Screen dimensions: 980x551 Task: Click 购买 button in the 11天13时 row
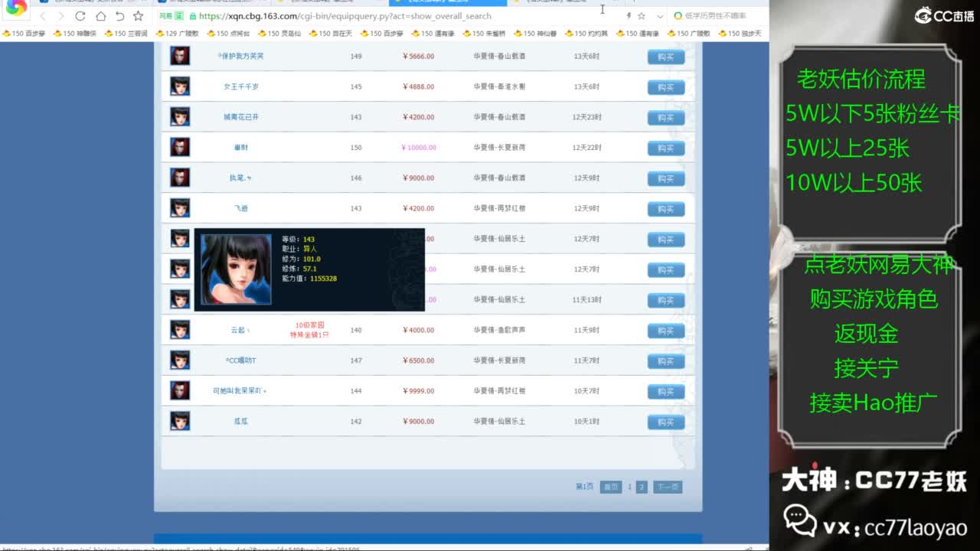point(666,300)
